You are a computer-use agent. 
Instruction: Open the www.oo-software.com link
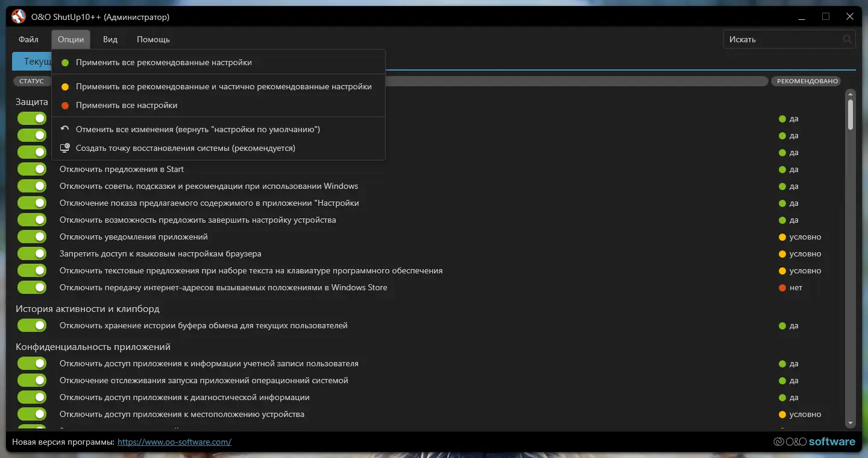(x=174, y=442)
